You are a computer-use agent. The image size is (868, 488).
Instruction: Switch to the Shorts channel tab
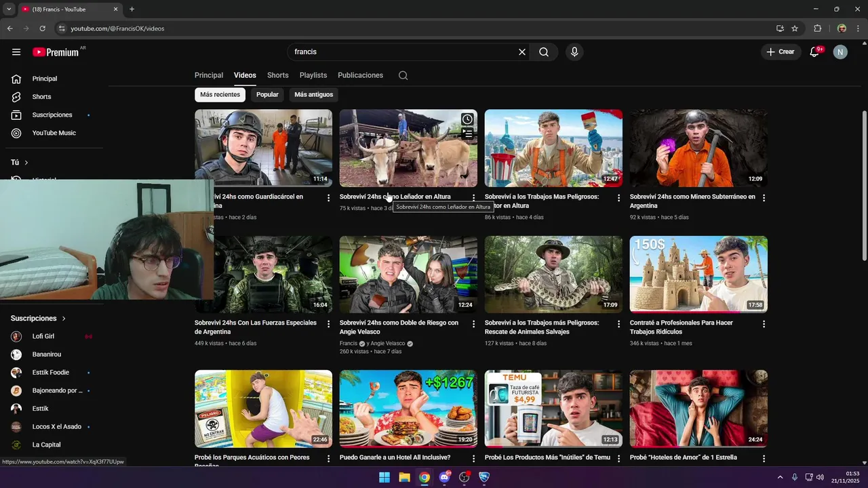point(278,75)
